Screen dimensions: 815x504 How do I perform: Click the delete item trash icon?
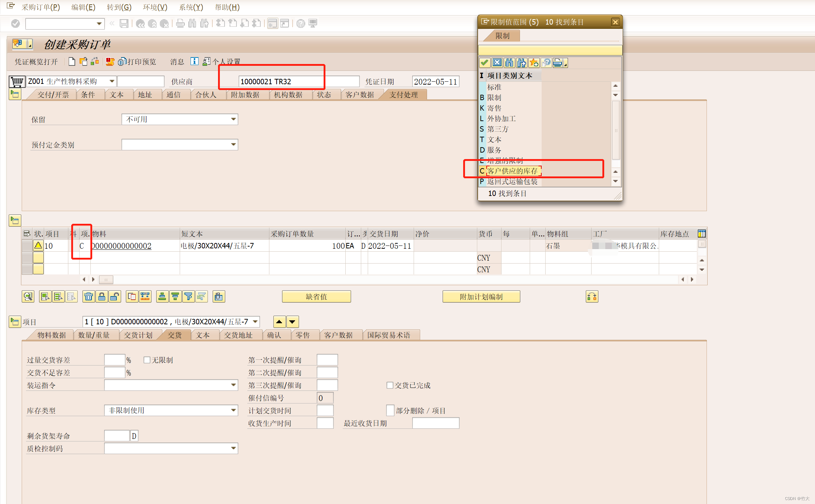tap(88, 297)
